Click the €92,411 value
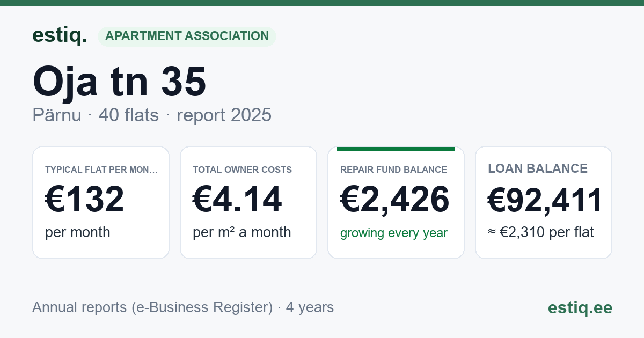 pos(545,200)
